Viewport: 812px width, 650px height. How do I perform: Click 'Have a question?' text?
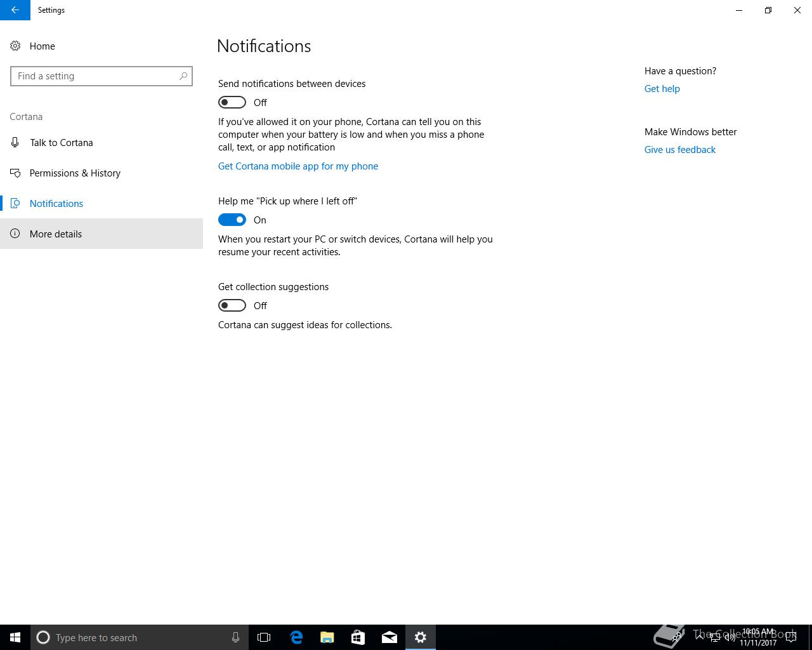click(680, 71)
